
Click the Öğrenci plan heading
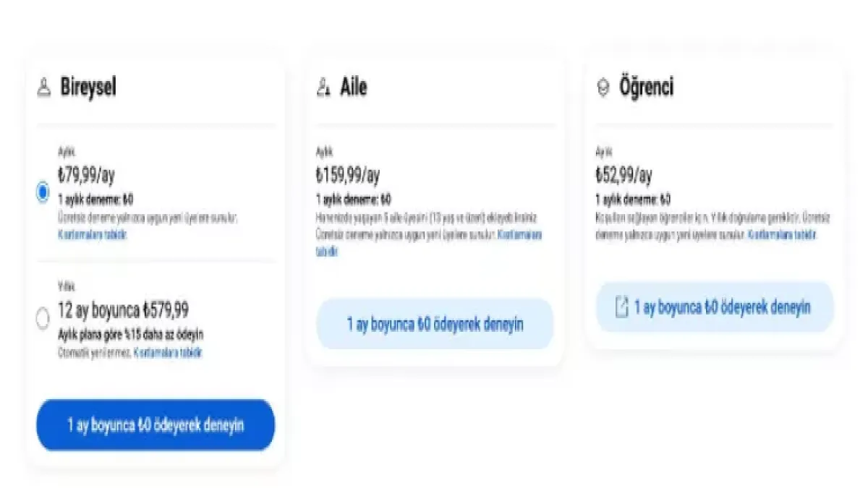point(646,88)
